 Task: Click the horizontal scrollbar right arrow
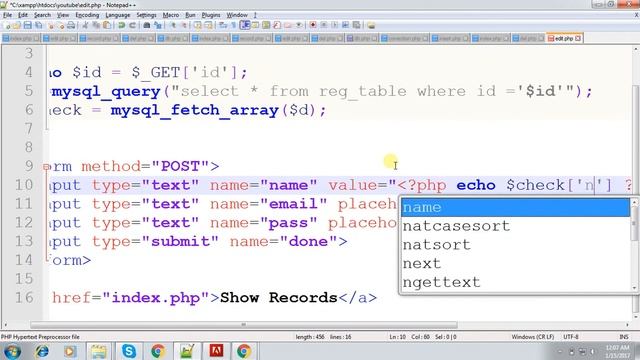point(627,325)
